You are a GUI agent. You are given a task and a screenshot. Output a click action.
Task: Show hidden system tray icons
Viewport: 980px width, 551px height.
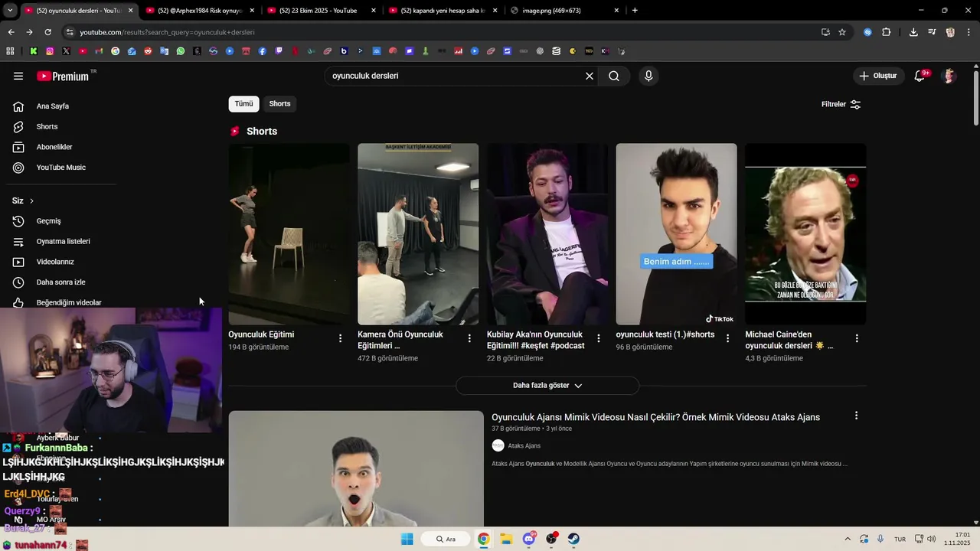click(848, 539)
